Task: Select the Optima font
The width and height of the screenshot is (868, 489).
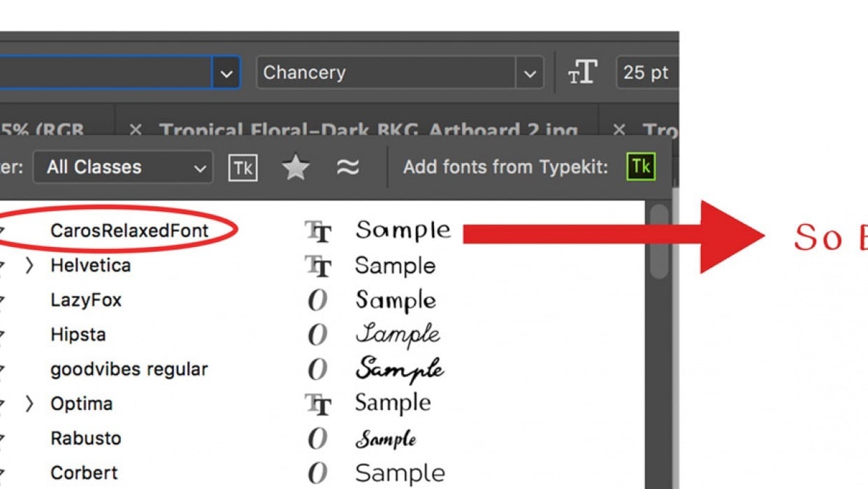Action: (81, 404)
